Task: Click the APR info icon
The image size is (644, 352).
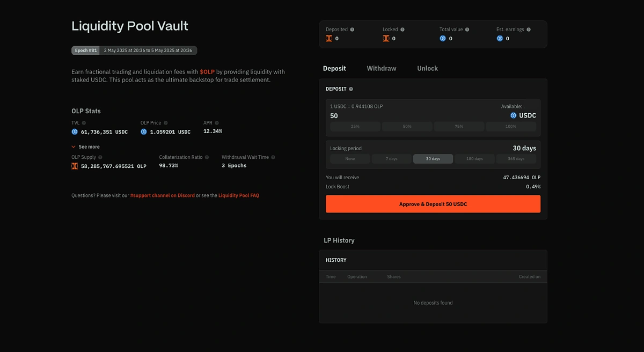Action: coord(217,123)
